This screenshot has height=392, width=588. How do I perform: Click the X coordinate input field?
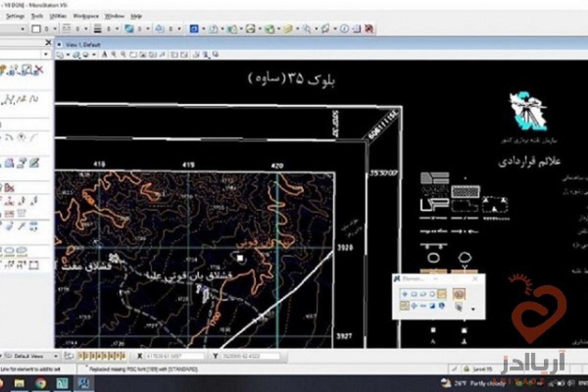[x=175, y=356]
